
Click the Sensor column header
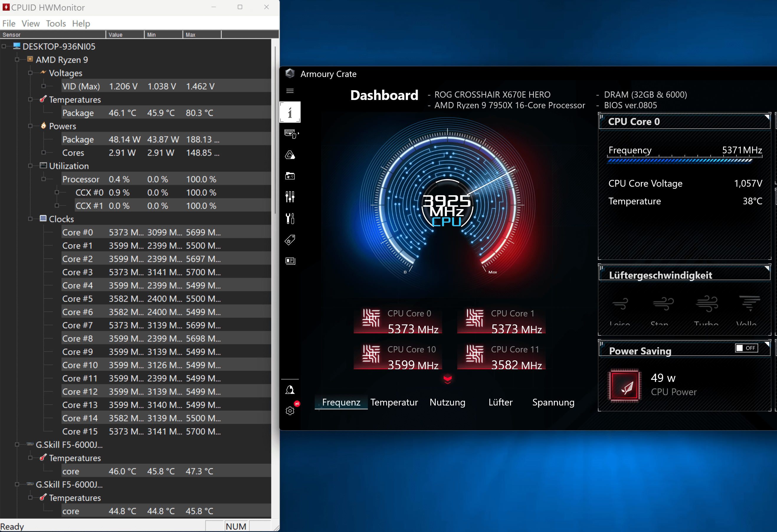[x=53, y=35]
